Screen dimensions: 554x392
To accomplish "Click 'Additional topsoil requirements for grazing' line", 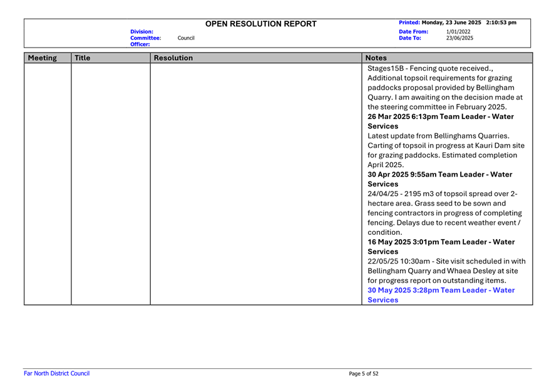I will (x=440, y=78).
